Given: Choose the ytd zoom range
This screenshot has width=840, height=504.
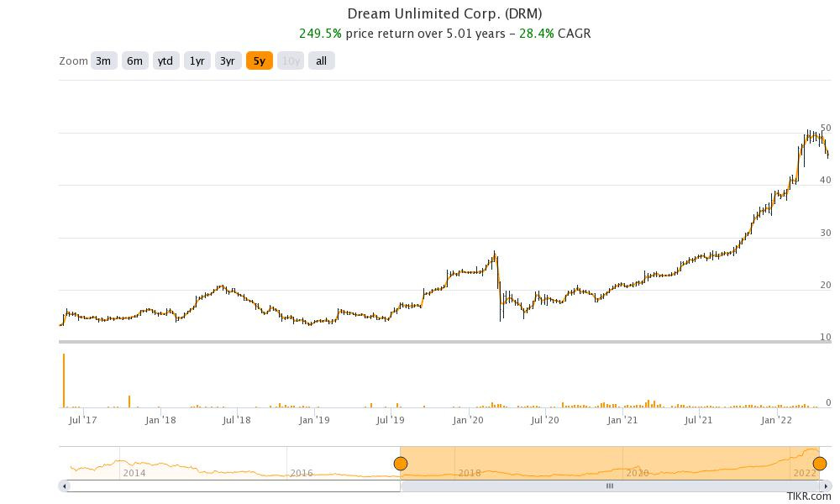Looking at the screenshot, I should pyautogui.click(x=165, y=61).
